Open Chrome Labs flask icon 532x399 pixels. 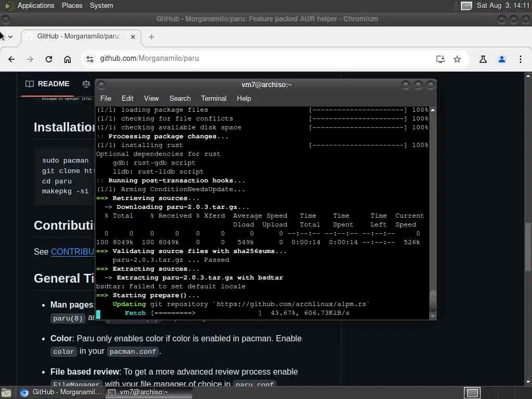[483, 59]
